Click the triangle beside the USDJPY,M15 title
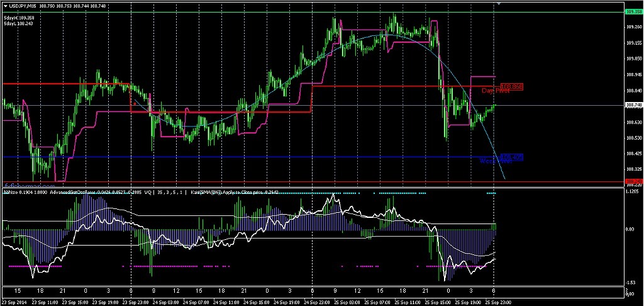Viewport: 644px width, 306px height. pyautogui.click(x=6, y=6)
